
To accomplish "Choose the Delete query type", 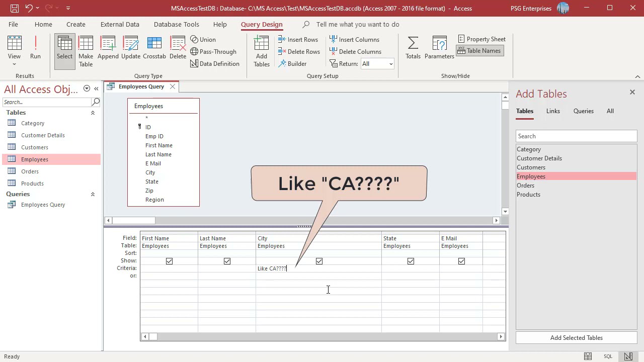I will [x=178, y=48].
